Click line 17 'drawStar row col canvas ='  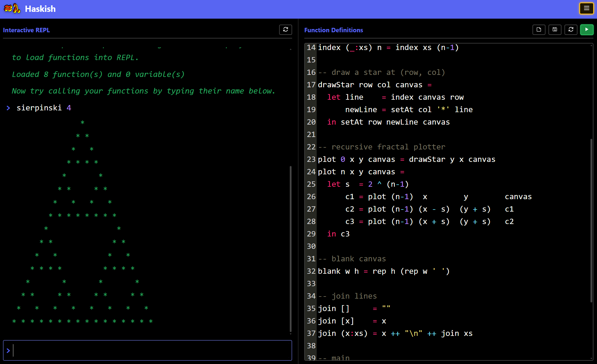click(375, 85)
